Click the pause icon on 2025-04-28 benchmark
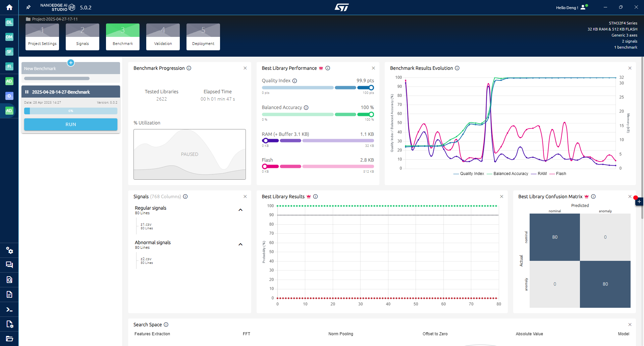Screen dimensions: 644x346 [27, 92]
